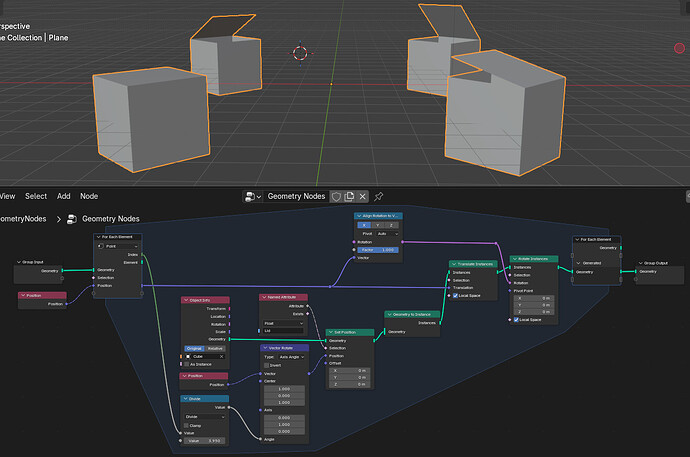Image resolution: width=690 pixels, height=457 pixels.
Task: Toggle the pin node tree icon
Action: (x=378, y=197)
